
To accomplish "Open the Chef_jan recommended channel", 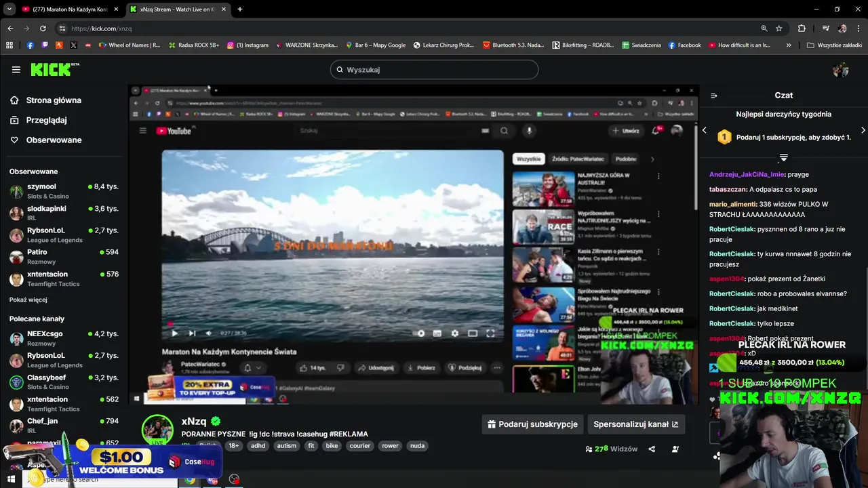I will [x=64, y=426].
